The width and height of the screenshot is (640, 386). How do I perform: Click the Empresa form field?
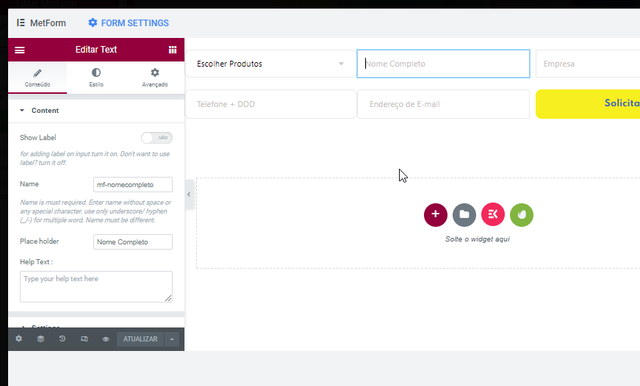588,64
